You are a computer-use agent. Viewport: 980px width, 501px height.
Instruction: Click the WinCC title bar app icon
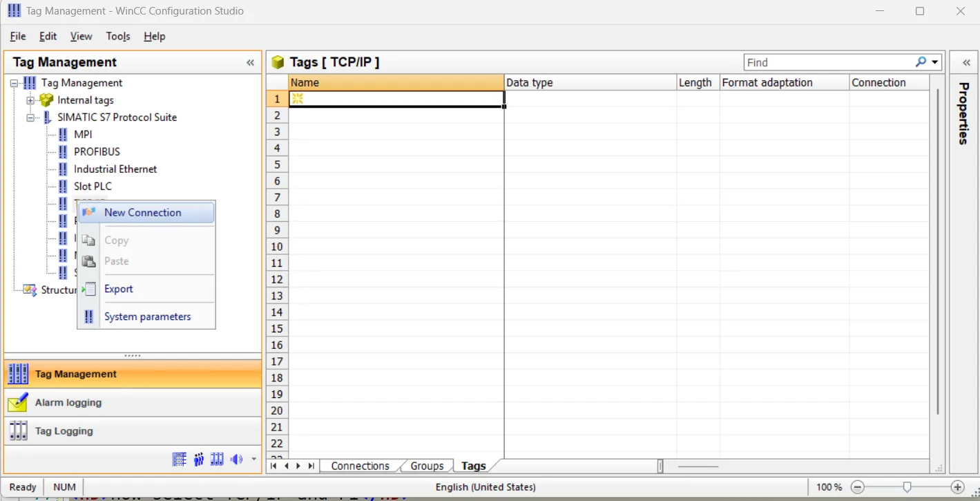point(15,11)
